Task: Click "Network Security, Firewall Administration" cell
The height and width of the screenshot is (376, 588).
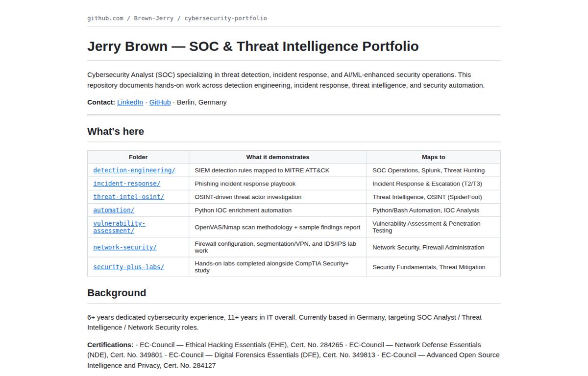Action: (434, 247)
